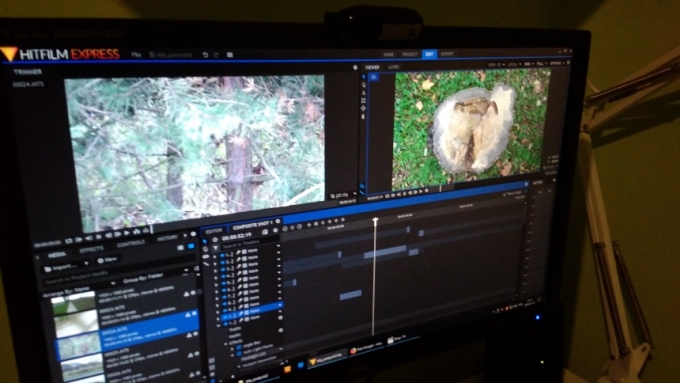Open the Group By: Folder dropdown

143,278
